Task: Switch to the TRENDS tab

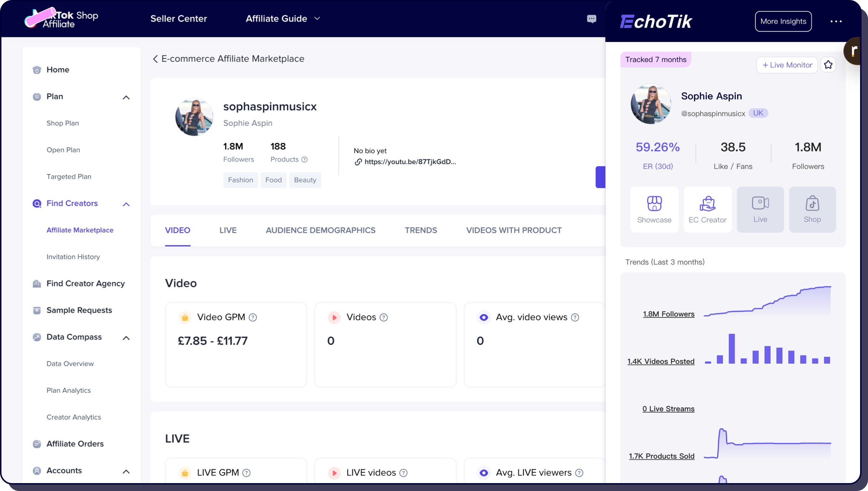Action: point(421,230)
